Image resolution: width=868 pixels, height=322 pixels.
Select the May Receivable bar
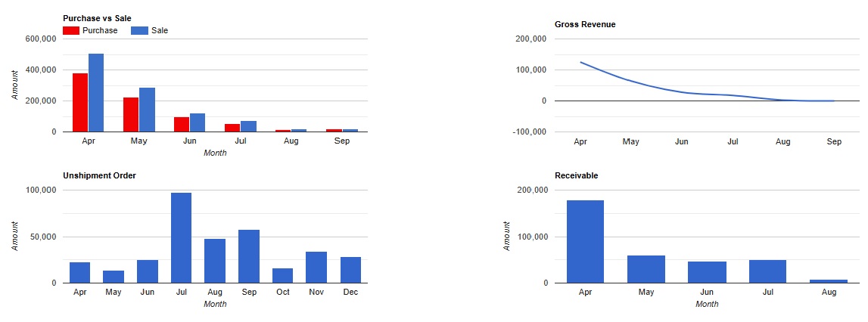click(646, 269)
